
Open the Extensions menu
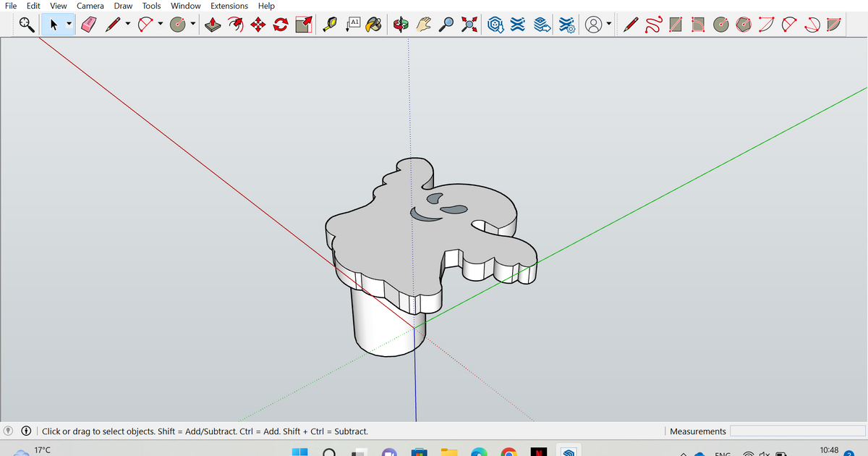(229, 6)
